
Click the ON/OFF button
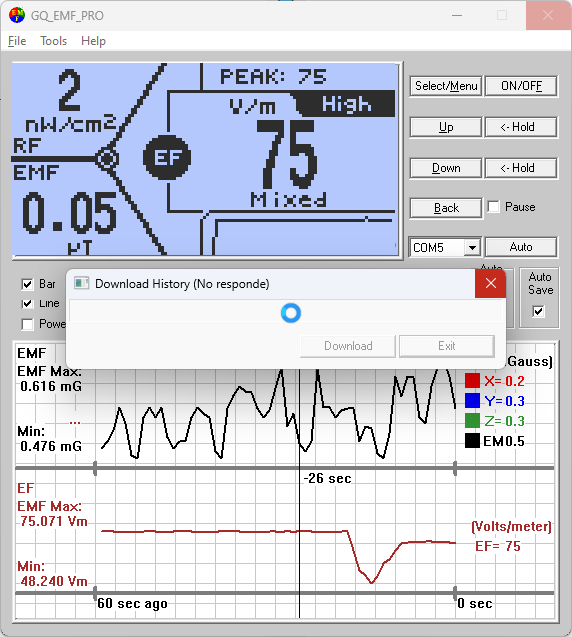pyautogui.click(x=521, y=86)
